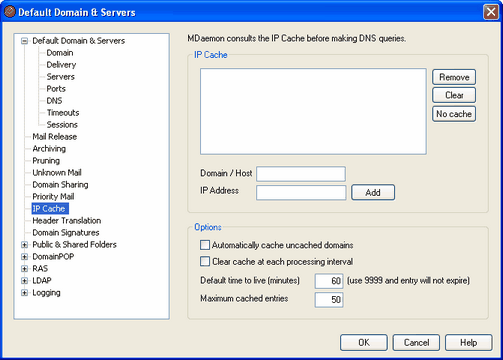Select Domain Signatures tree item

66,233
